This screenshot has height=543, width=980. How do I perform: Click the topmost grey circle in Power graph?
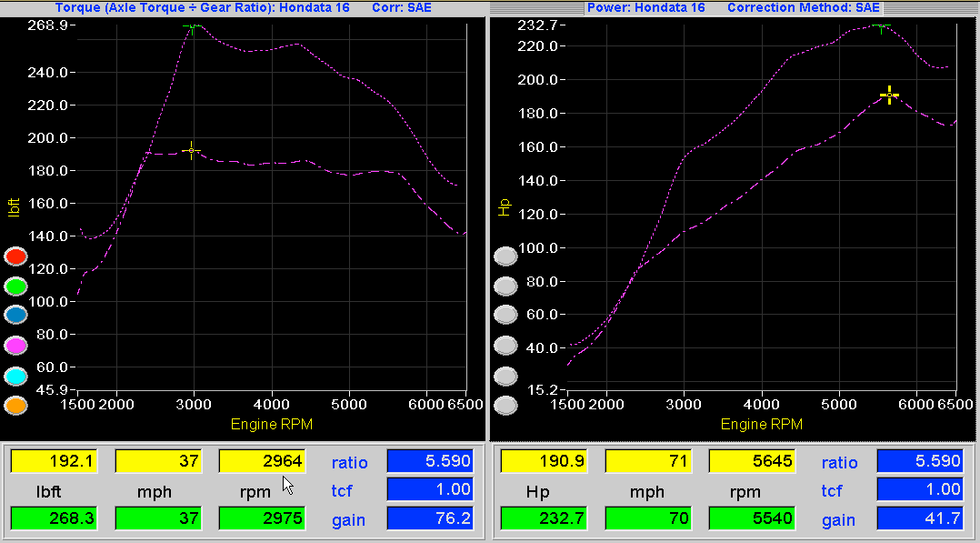tap(505, 256)
